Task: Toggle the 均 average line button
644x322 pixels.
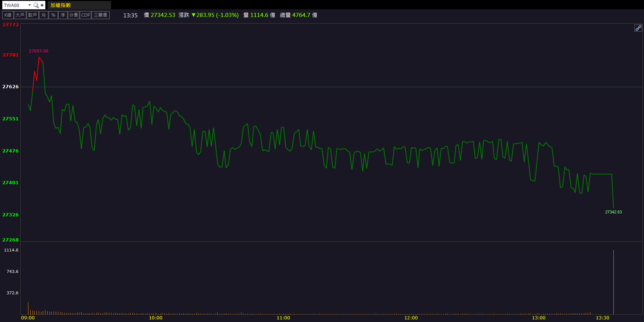Action: (44, 15)
